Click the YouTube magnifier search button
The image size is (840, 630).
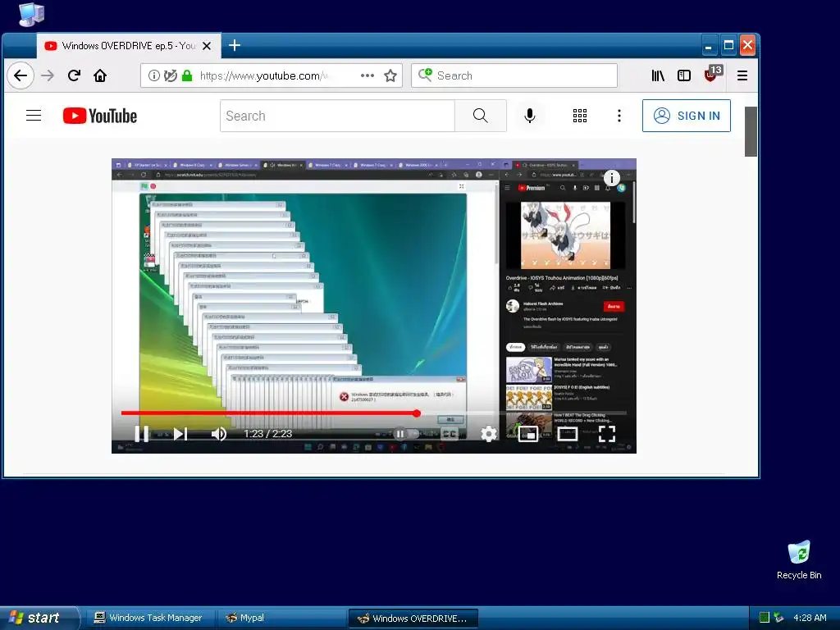(481, 116)
